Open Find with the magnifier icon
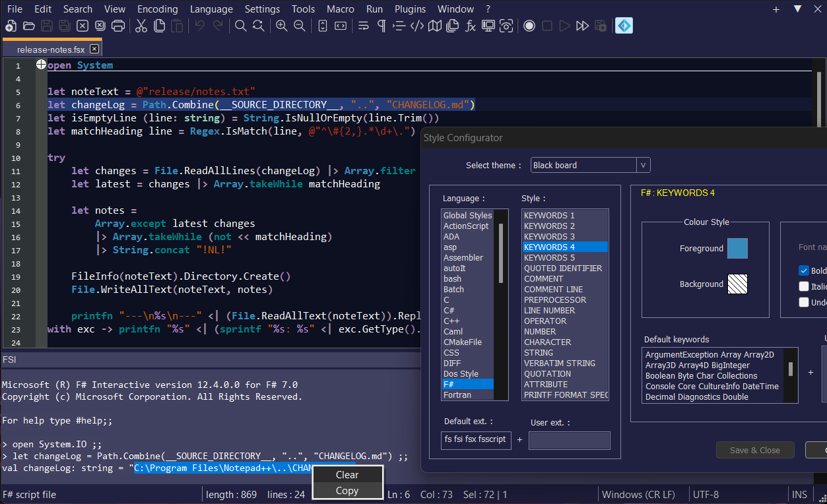 point(241,26)
